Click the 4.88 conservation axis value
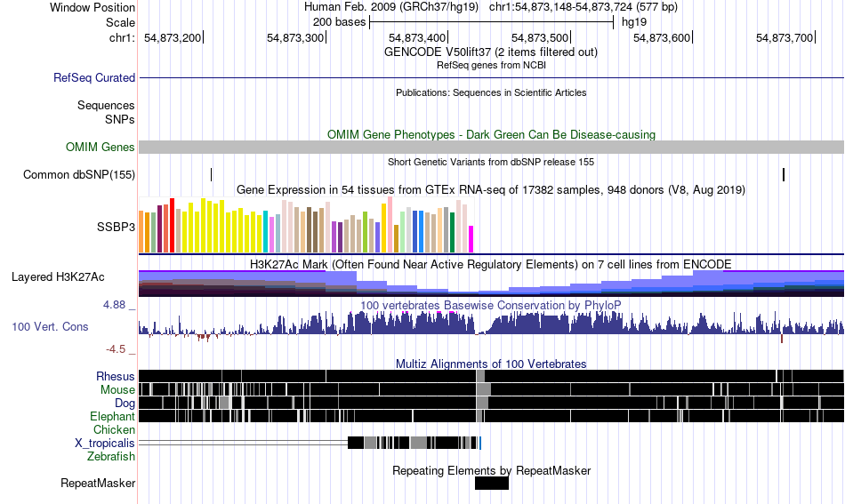This screenshot has height=504, width=845. tap(114, 305)
